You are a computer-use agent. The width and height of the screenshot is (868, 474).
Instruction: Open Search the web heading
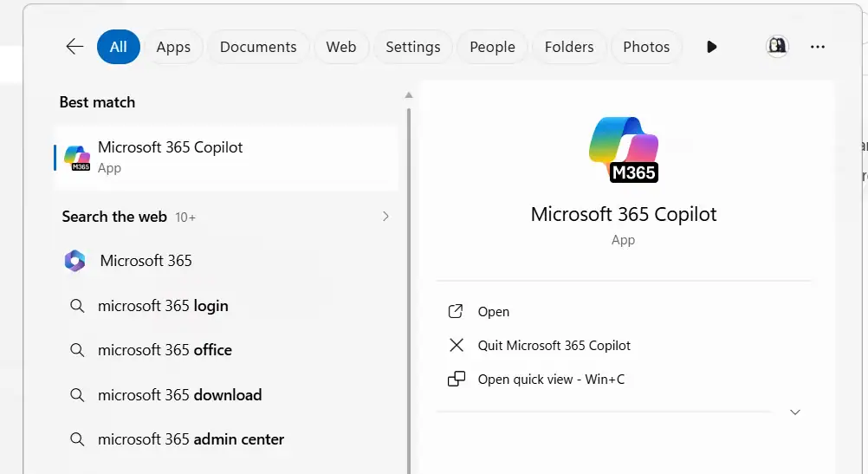pyautogui.click(x=114, y=217)
